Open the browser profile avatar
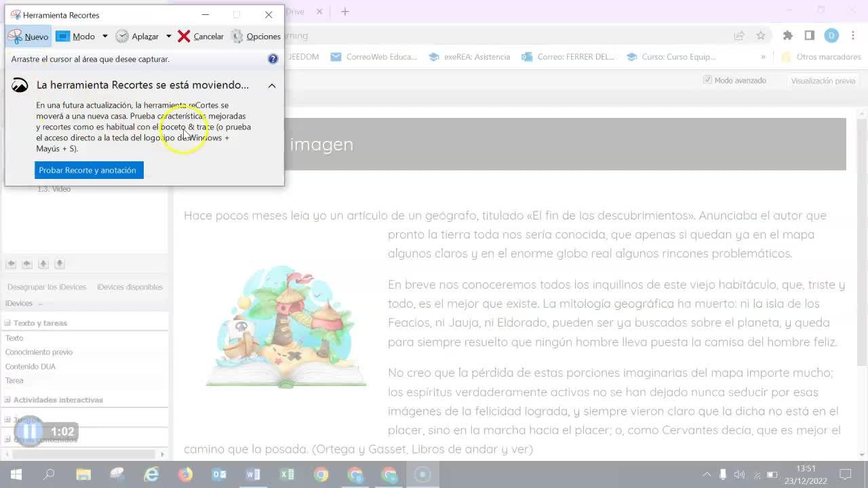Image resolution: width=868 pixels, height=488 pixels. click(832, 36)
